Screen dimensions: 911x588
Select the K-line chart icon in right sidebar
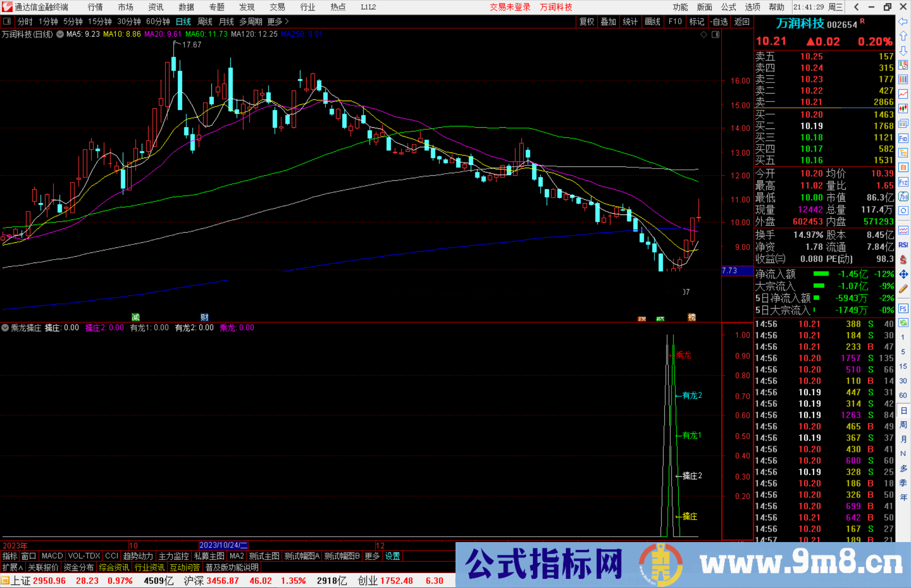(x=903, y=109)
